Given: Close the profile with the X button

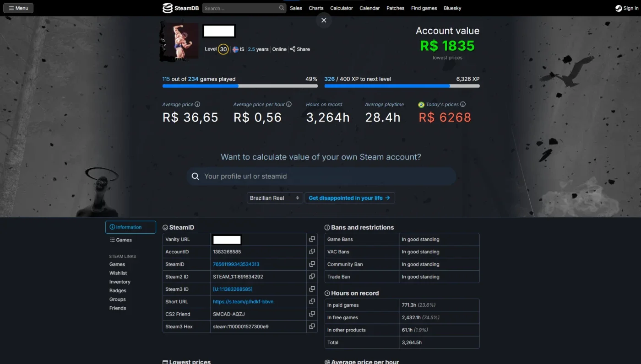Looking at the screenshot, I should (324, 20).
